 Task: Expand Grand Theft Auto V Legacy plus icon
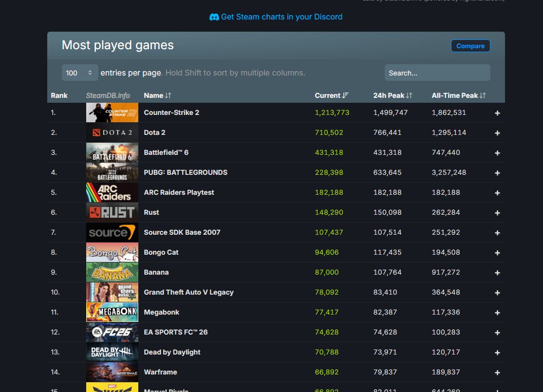click(497, 293)
